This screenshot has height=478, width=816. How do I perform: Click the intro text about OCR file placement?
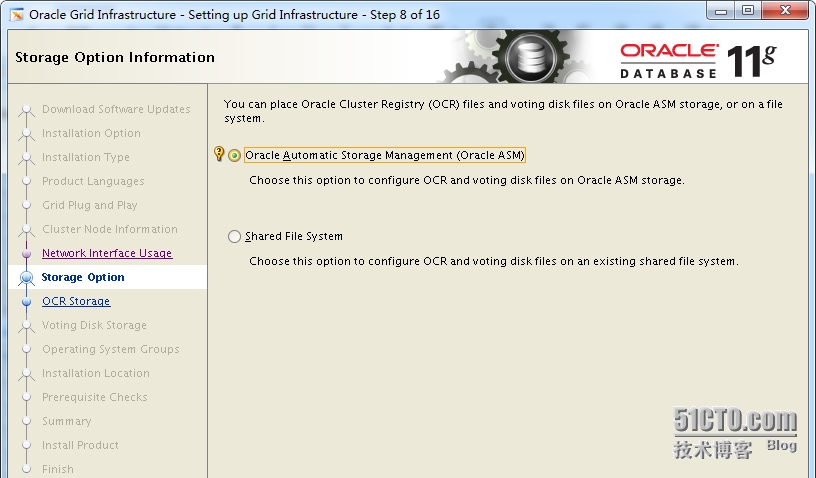503,111
